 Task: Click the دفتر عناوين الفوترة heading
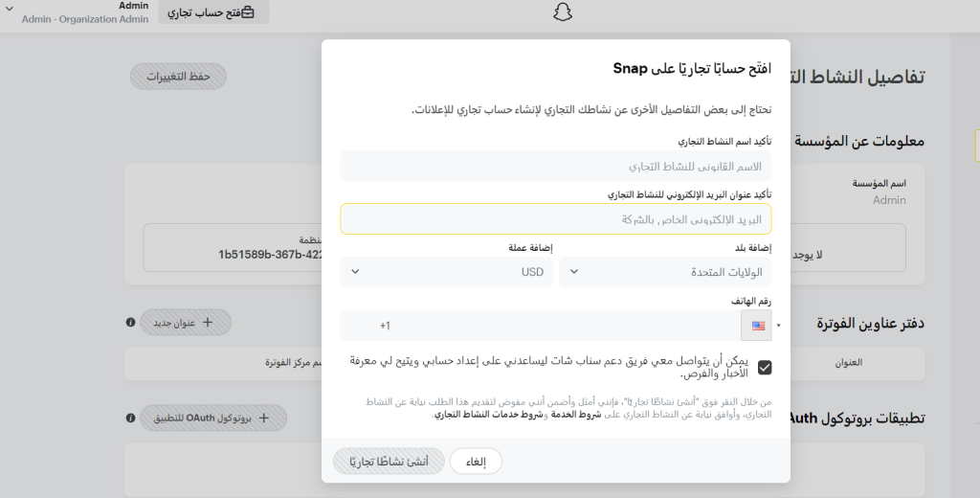click(871, 324)
